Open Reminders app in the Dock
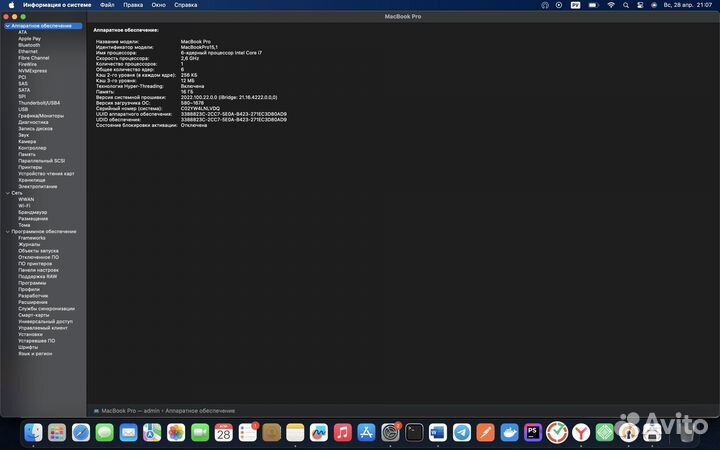The height and width of the screenshot is (450, 720). pos(248,432)
